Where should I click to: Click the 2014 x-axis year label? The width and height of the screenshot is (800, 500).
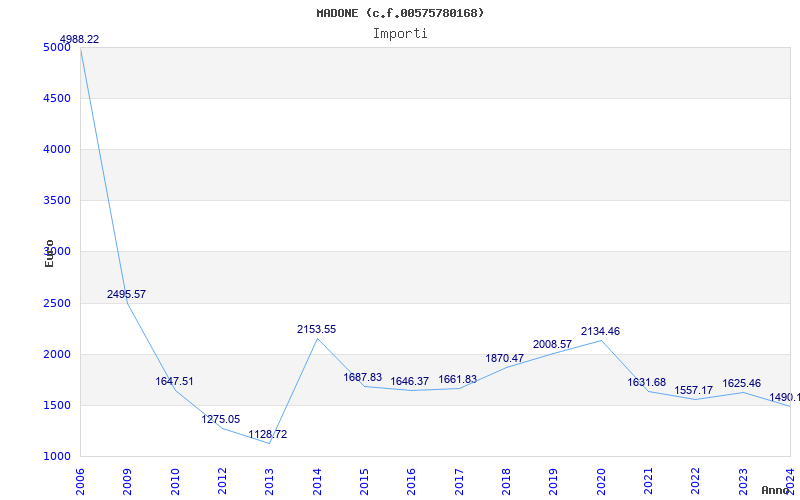click(x=317, y=482)
